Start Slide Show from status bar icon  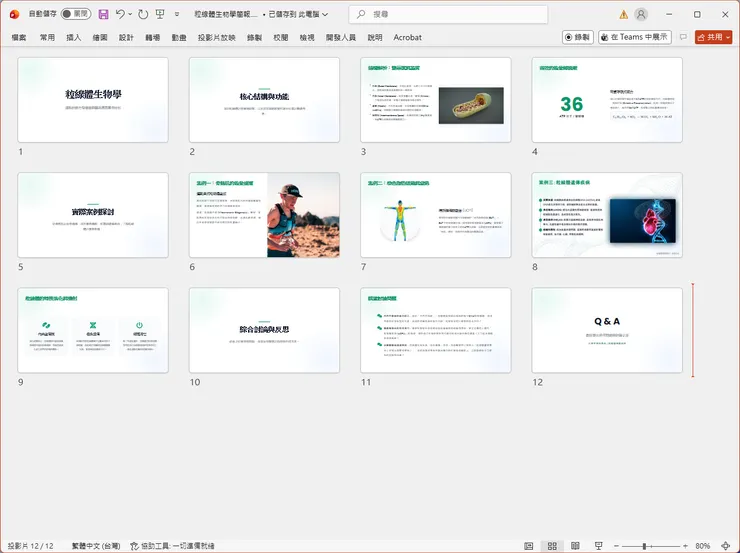(598, 546)
